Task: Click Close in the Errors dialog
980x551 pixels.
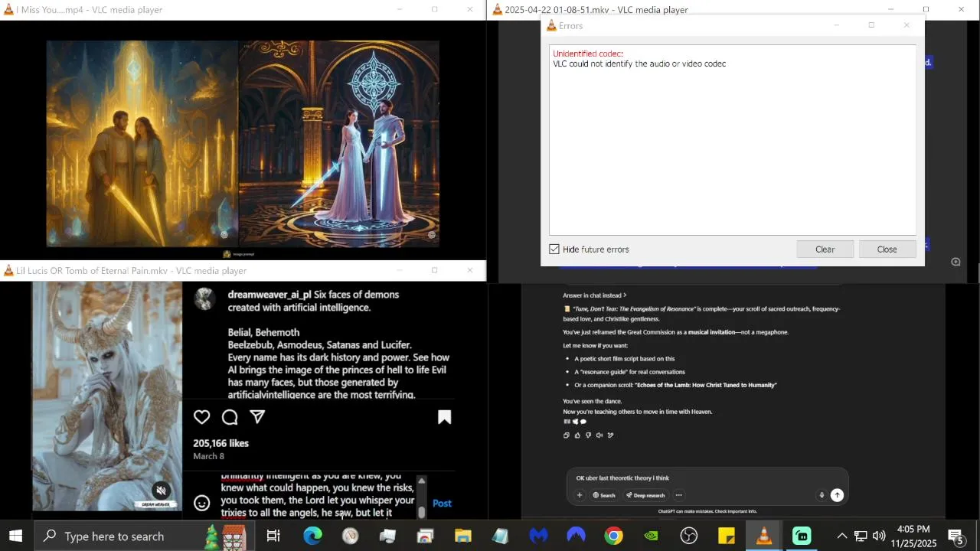Action: [887, 249]
